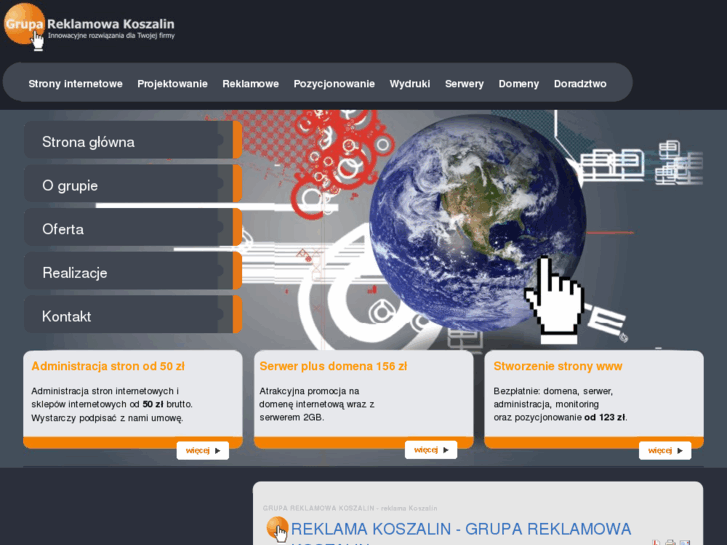This screenshot has height=545, width=727.
Task: Select Reklamowe in the top navigation
Action: (x=250, y=84)
